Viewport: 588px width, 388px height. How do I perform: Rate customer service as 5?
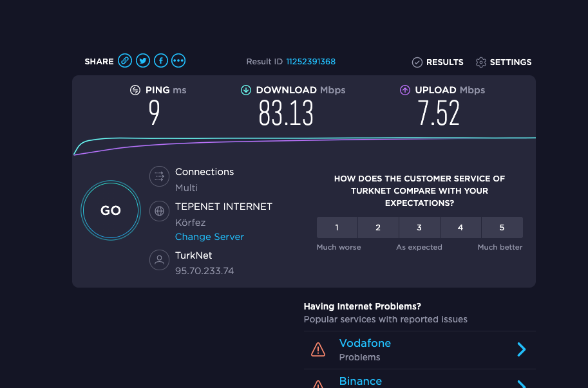(x=502, y=227)
